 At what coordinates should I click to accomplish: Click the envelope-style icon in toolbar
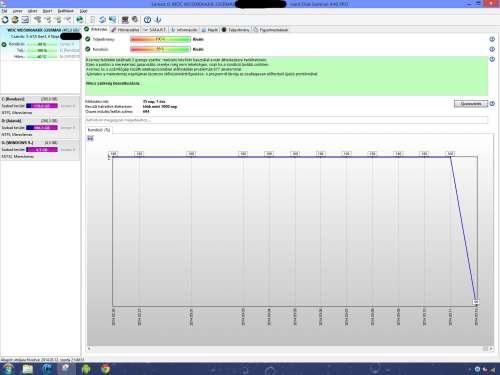25,20
